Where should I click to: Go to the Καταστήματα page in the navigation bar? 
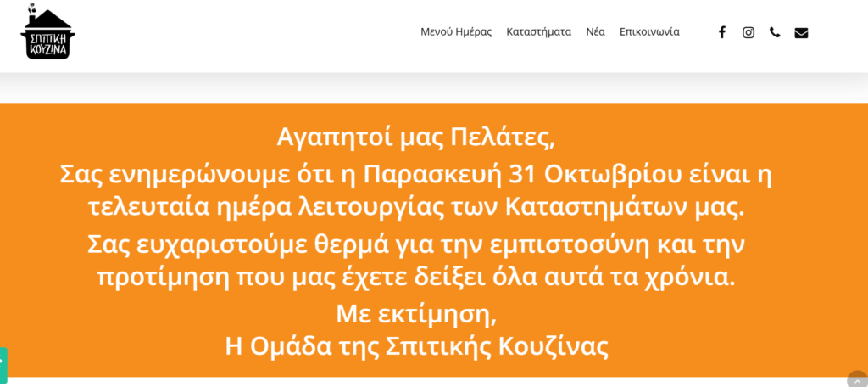point(539,32)
